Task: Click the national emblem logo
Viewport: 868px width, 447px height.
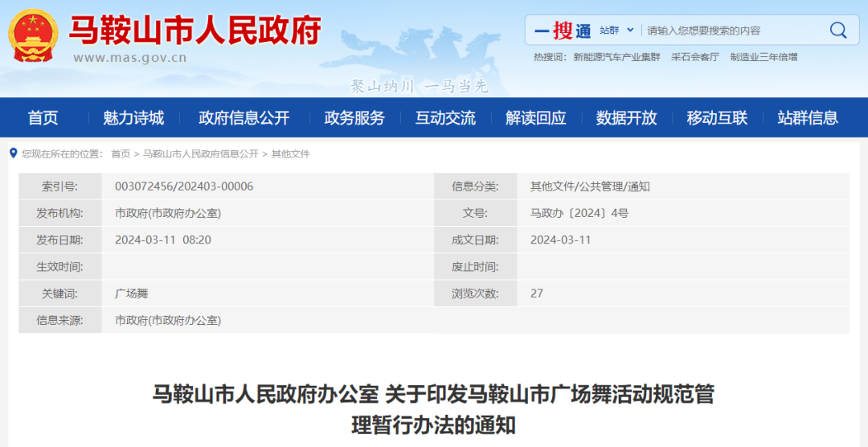Action: pyautogui.click(x=33, y=35)
